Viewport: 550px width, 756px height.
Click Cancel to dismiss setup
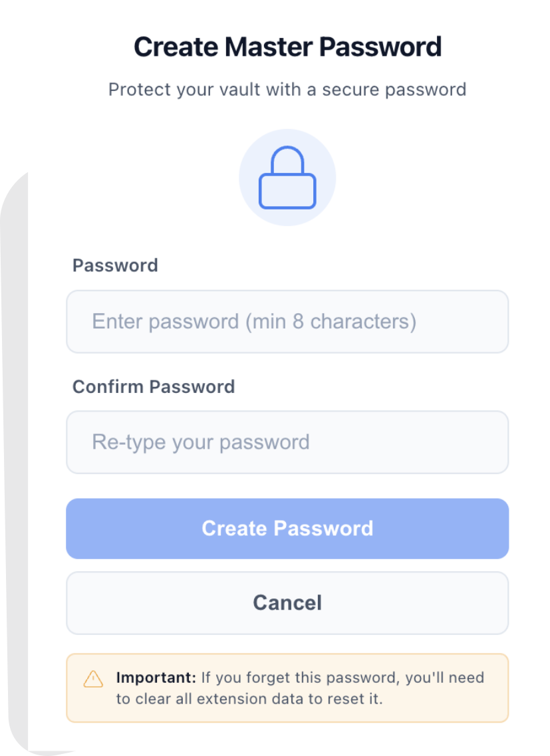point(287,602)
